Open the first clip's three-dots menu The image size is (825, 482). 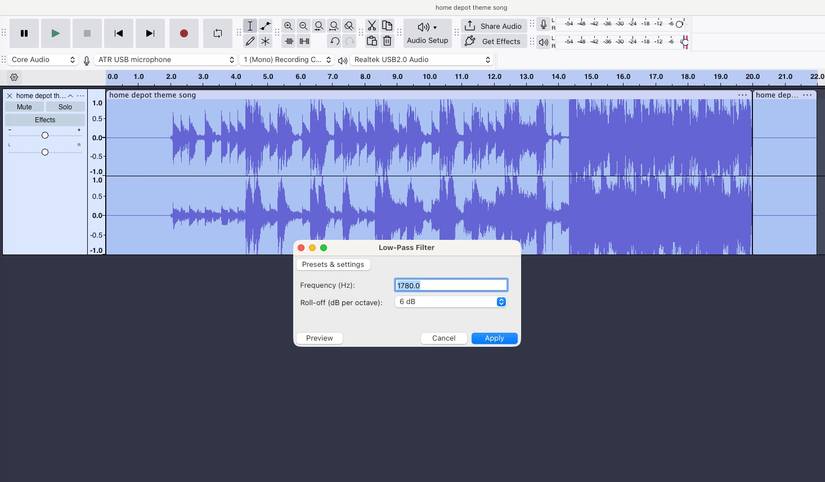pos(742,95)
